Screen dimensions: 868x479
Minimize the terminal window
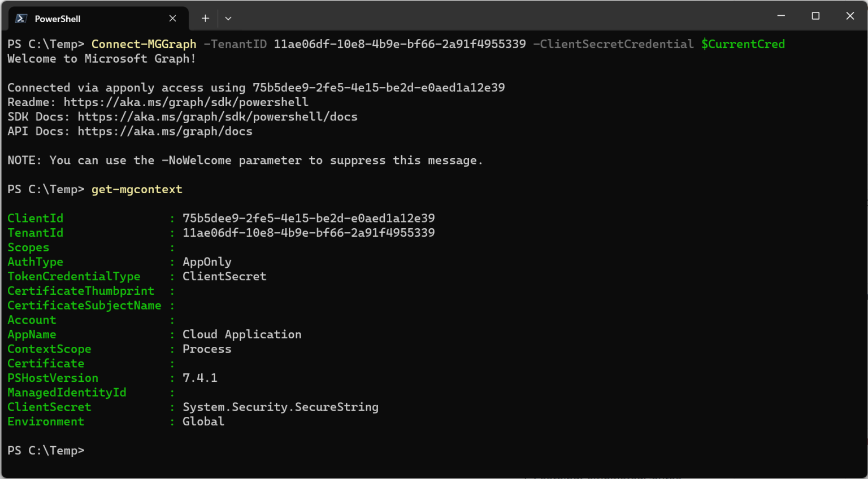tap(781, 16)
